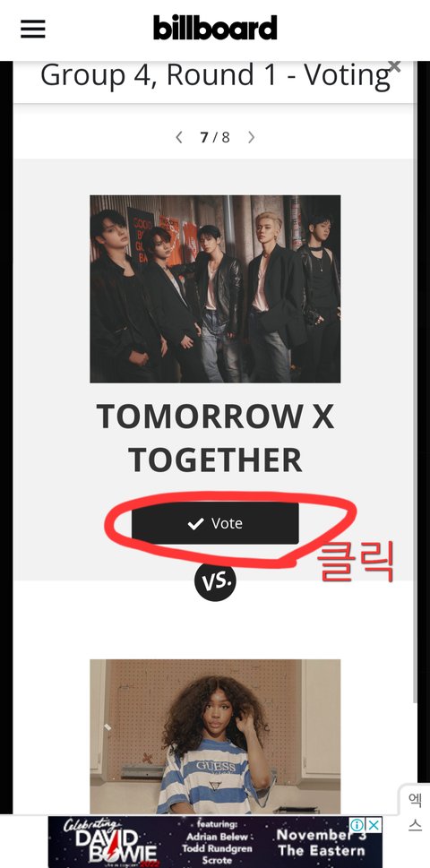
Task: Select the TOMORROW X TOGETHER name heading
Action: pyautogui.click(x=215, y=437)
